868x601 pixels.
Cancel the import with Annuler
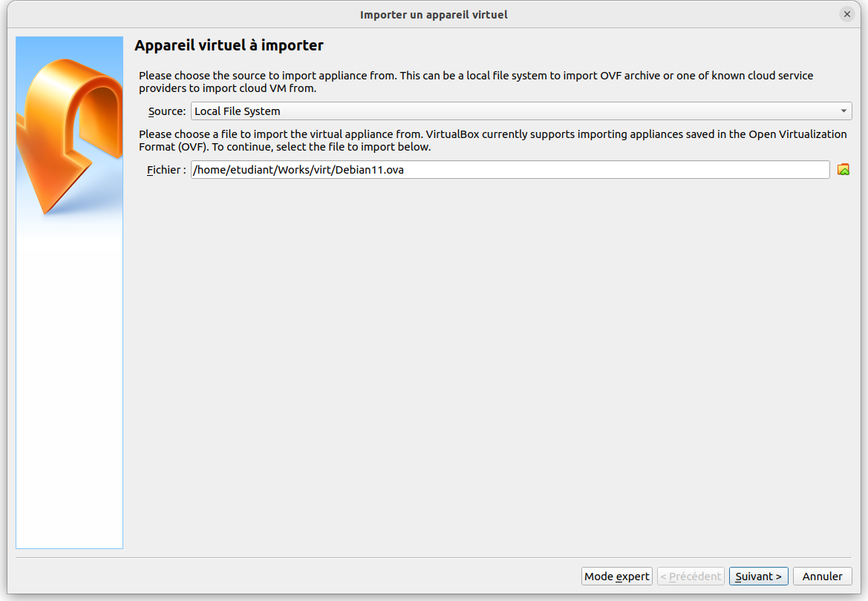822,577
